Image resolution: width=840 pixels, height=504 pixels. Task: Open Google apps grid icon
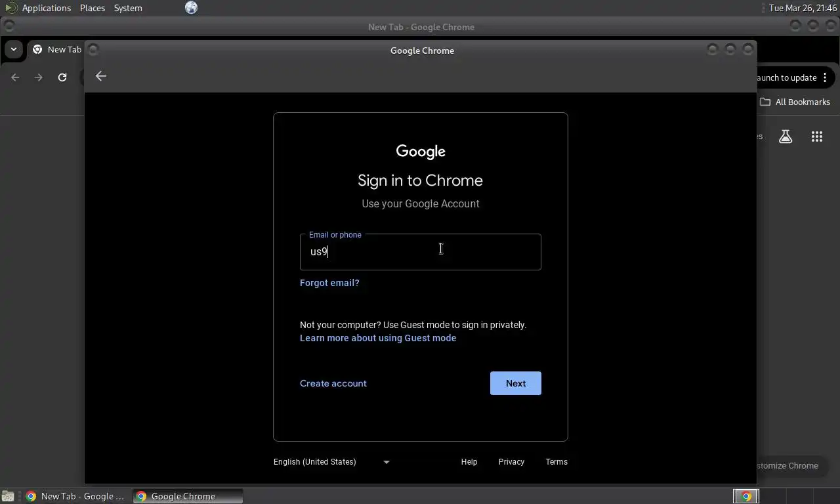pyautogui.click(x=817, y=136)
